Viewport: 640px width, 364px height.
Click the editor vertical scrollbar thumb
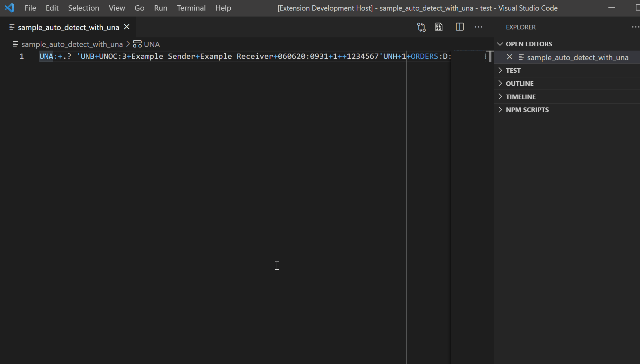point(490,57)
